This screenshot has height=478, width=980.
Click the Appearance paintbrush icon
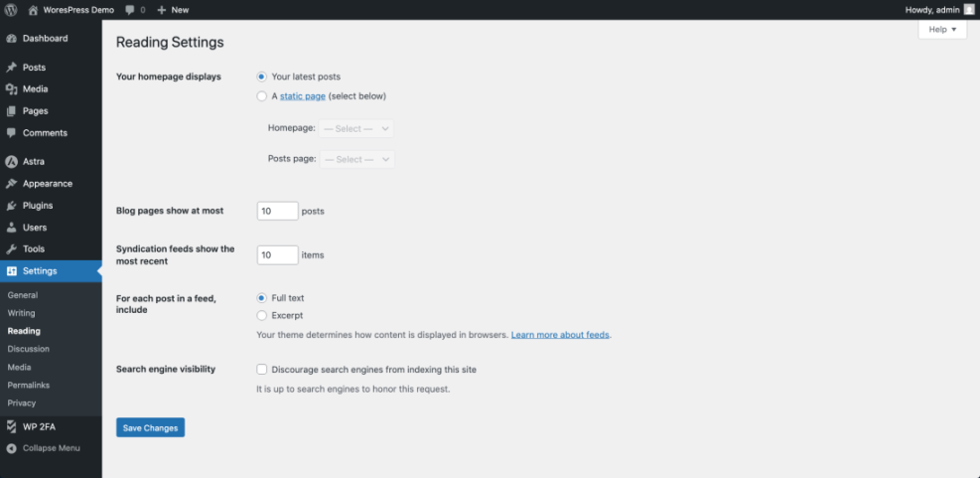tap(11, 184)
